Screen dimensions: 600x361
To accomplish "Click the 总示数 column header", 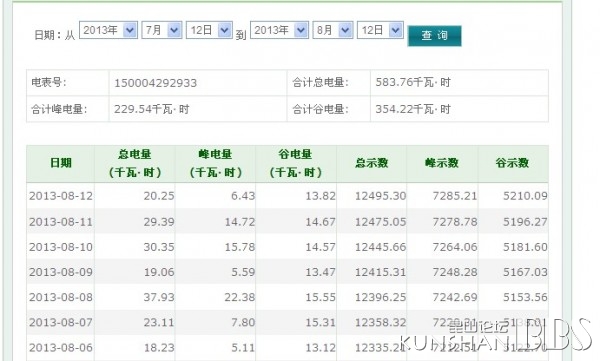I will 372,163.
